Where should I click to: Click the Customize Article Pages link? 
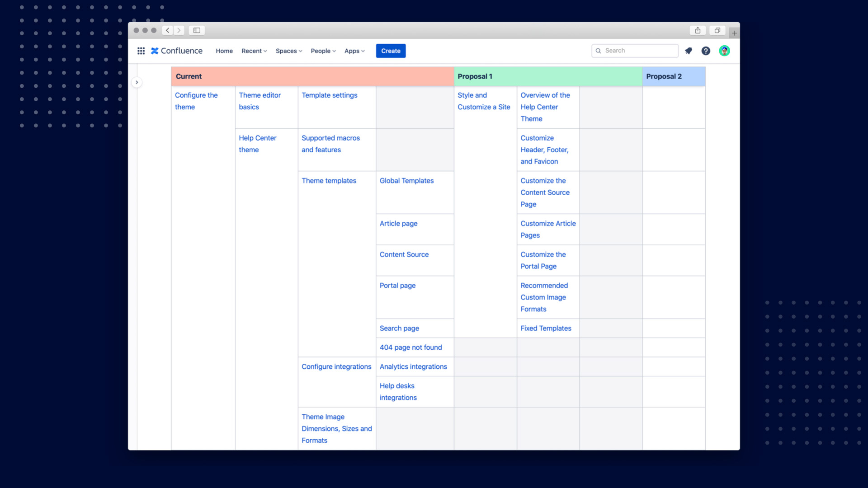point(547,229)
